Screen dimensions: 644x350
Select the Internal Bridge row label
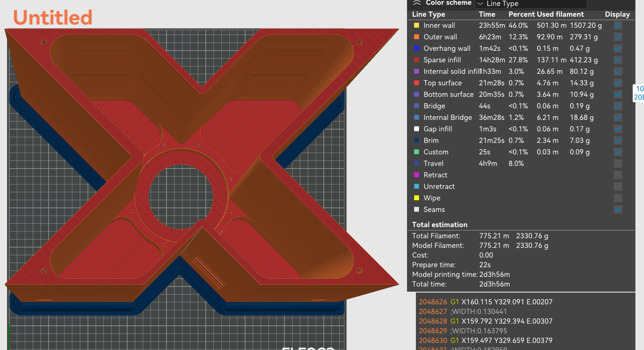pos(447,118)
